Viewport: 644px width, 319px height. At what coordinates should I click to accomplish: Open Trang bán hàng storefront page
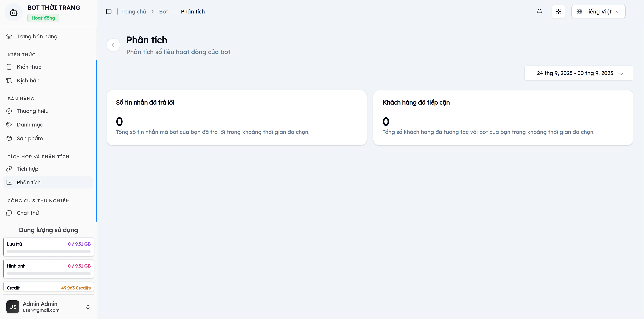(x=37, y=36)
